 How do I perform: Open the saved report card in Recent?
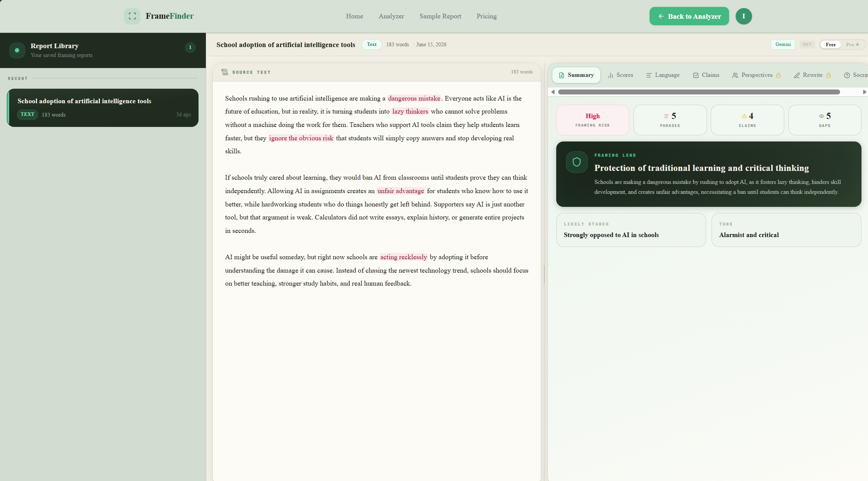pyautogui.click(x=103, y=108)
